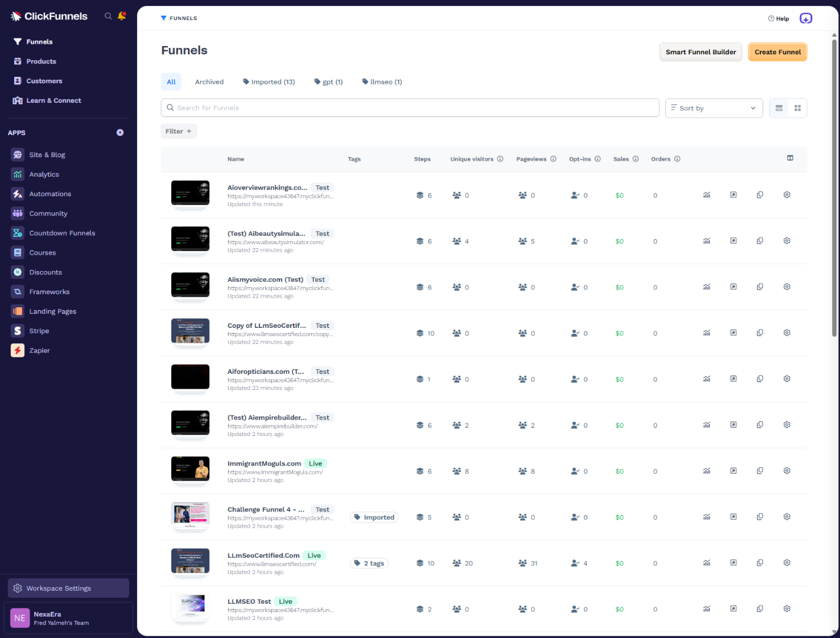Viewport: 840px width, 638px height.
Task: Expand the Filter options
Action: [x=178, y=131]
